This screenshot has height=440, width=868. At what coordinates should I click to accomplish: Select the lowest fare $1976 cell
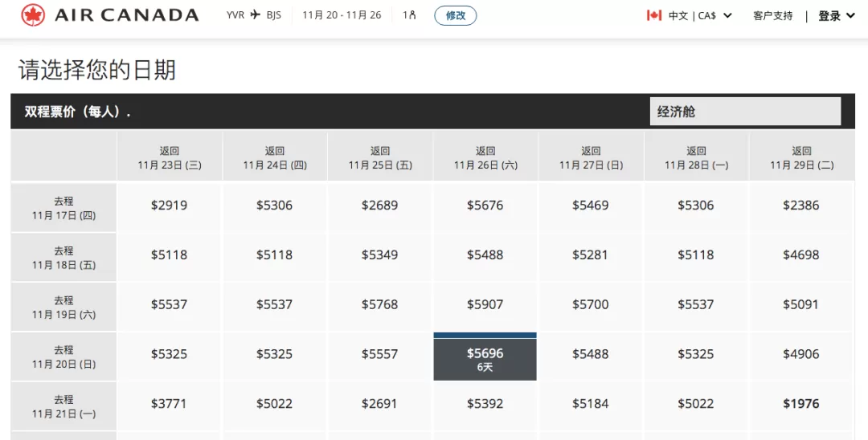[x=801, y=404]
